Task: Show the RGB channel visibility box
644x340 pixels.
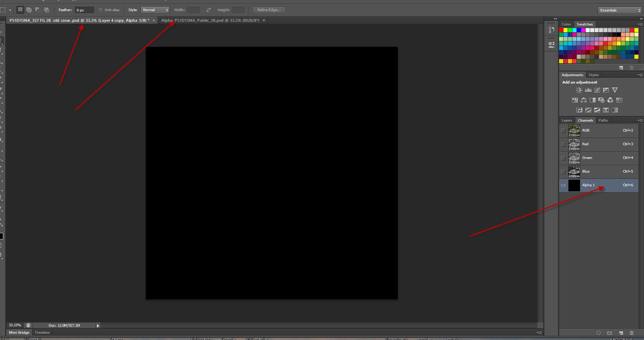Action: pyautogui.click(x=563, y=130)
